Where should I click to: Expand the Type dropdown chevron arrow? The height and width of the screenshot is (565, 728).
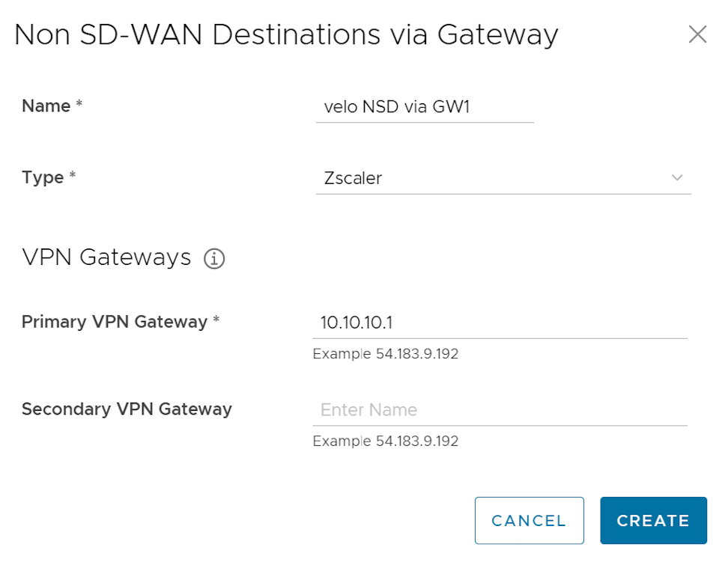(677, 178)
